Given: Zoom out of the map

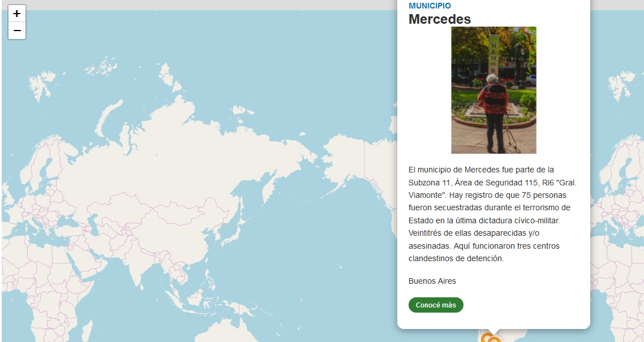Looking at the screenshot, I should coord(17,31).
